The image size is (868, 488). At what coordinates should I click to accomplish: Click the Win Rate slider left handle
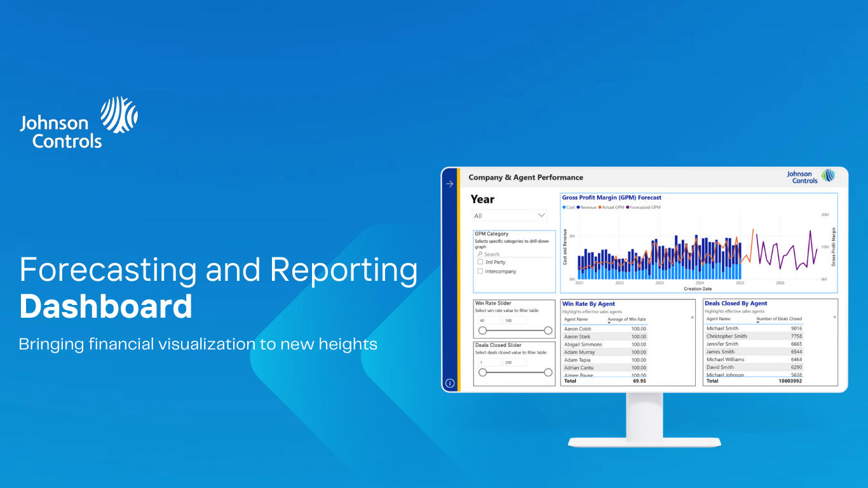482,330
